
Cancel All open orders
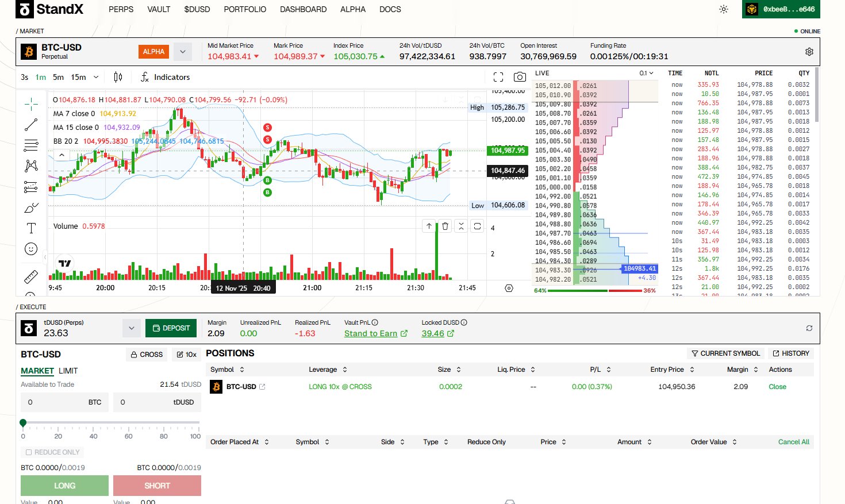(794, 442)
